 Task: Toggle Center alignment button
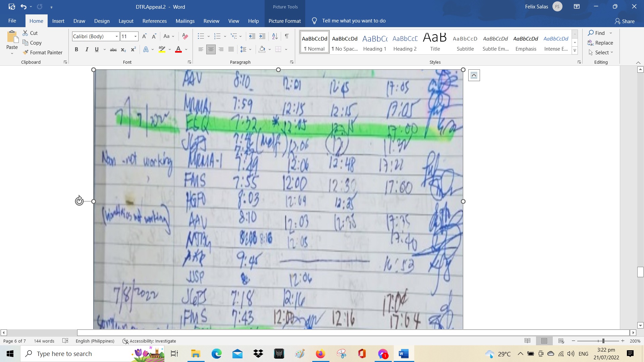point(211,50)
